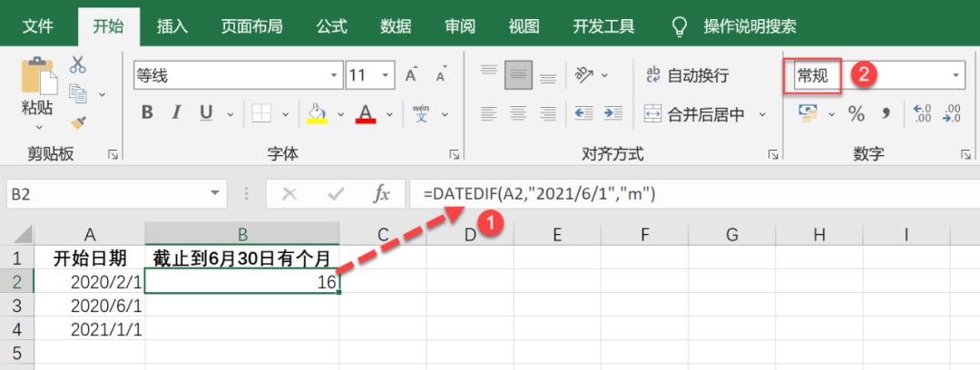Switch to the 审阅 tab
Viewport: 980px width, 370px height.
(x=460, y=26)
